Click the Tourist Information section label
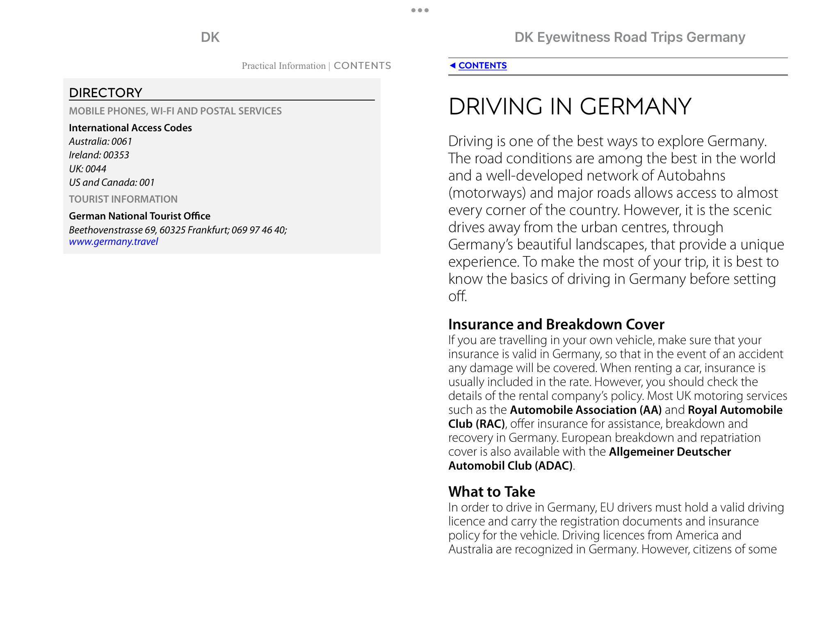Screen dimensions: 840x630 pos(123,199)
